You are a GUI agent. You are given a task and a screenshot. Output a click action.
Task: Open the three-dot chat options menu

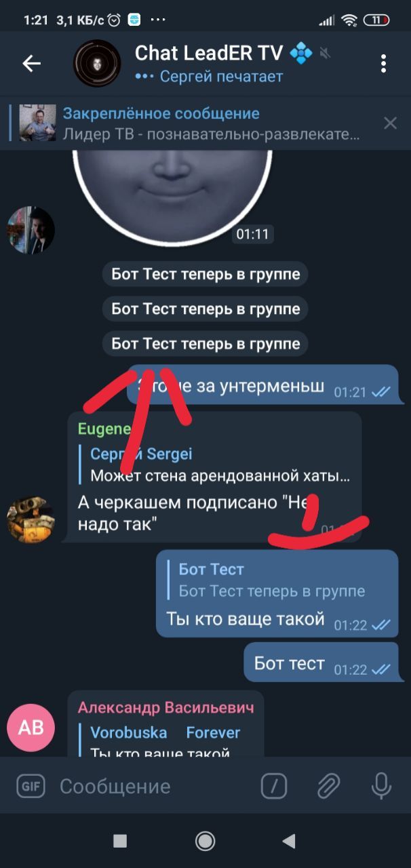click(x=383, y=64)
